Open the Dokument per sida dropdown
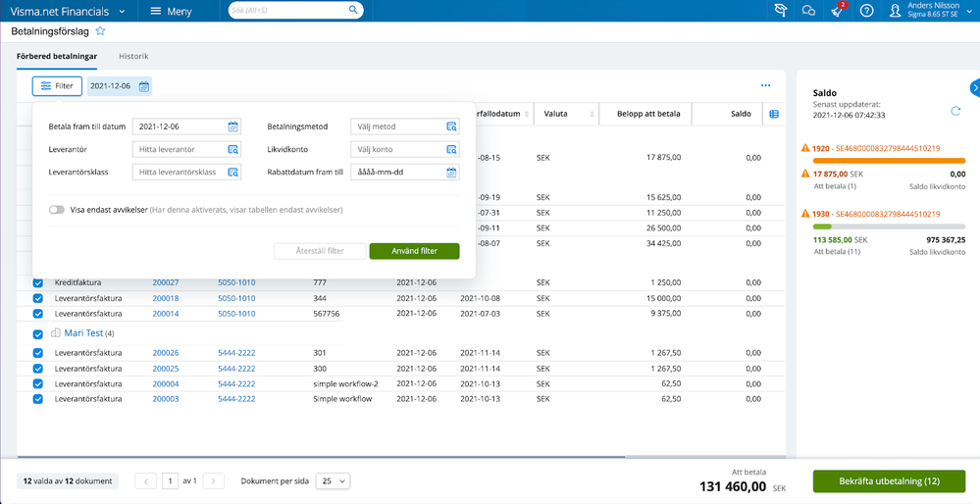Viewport: 980px width, 504px height. [x=334, y=480]
